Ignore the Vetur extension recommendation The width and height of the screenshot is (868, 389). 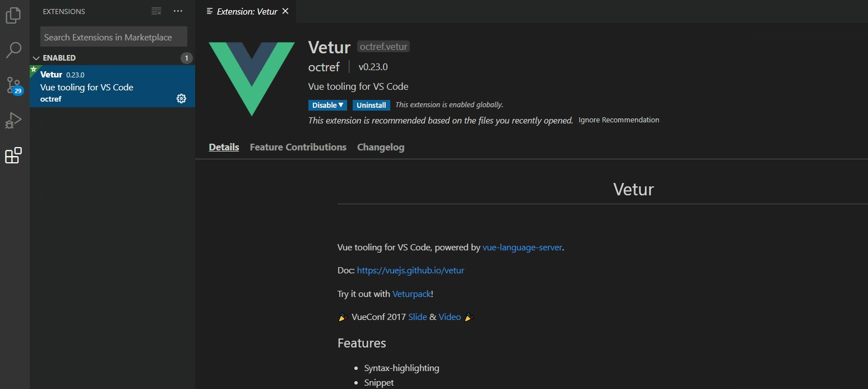618,120
